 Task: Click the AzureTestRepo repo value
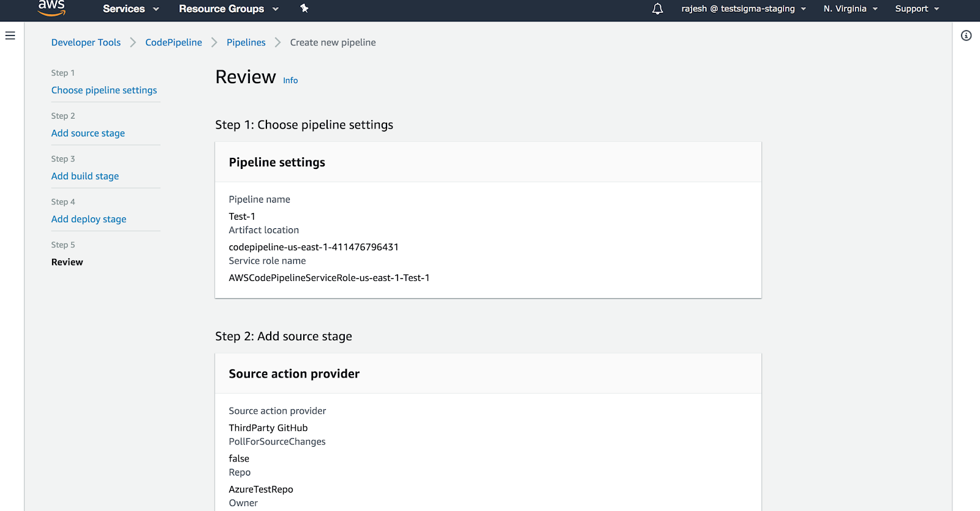pyautogui.click(x=261, y=489)
